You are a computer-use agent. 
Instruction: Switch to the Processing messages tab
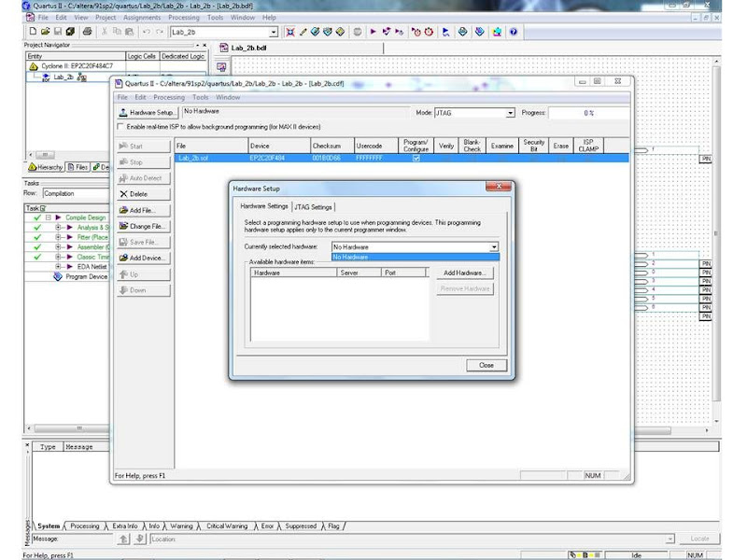[85, 526]
